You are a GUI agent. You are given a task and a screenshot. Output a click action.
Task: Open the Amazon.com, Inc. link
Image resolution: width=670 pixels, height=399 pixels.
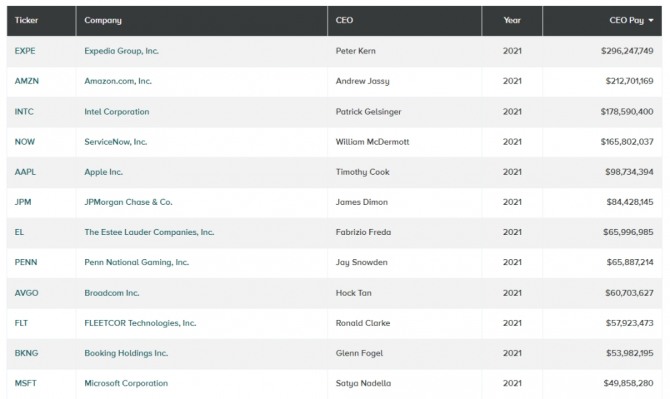(118, 81)
